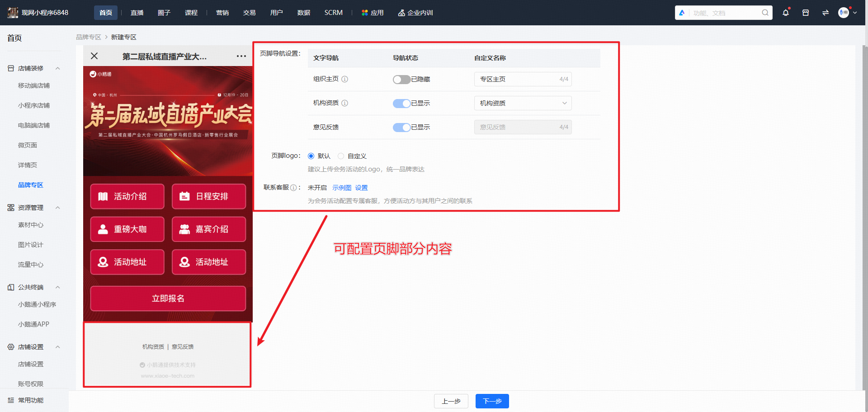The width and height of the screenshot is (868, 412).
Task: Collapse the 公共终端 sidebar section
Action: click(x=58, y=287)
